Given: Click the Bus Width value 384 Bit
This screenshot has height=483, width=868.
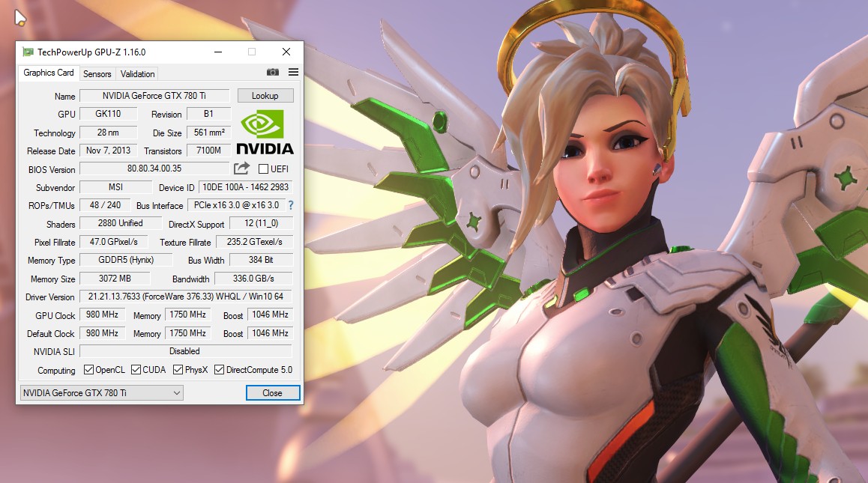Looking at the screenshot, I should 261,260.
